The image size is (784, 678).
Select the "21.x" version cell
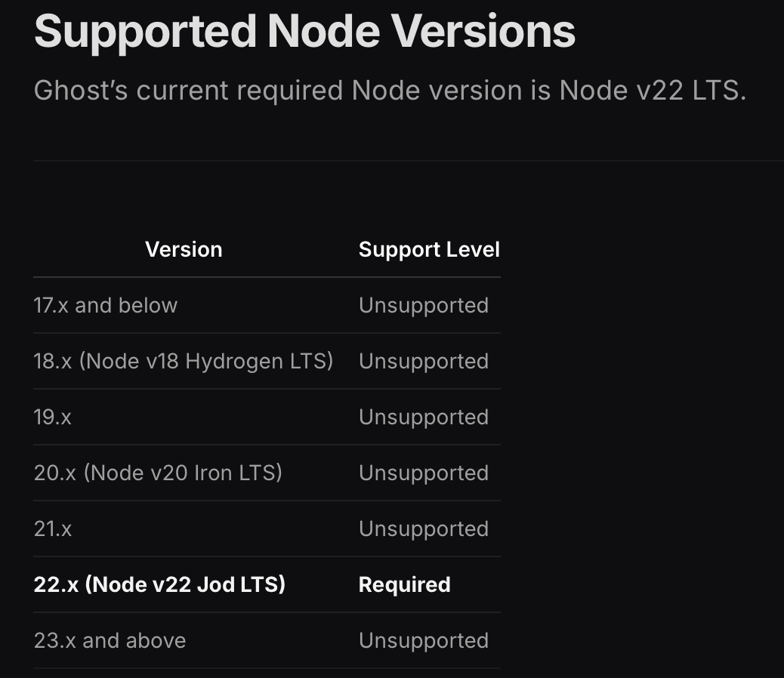(53, 529)
